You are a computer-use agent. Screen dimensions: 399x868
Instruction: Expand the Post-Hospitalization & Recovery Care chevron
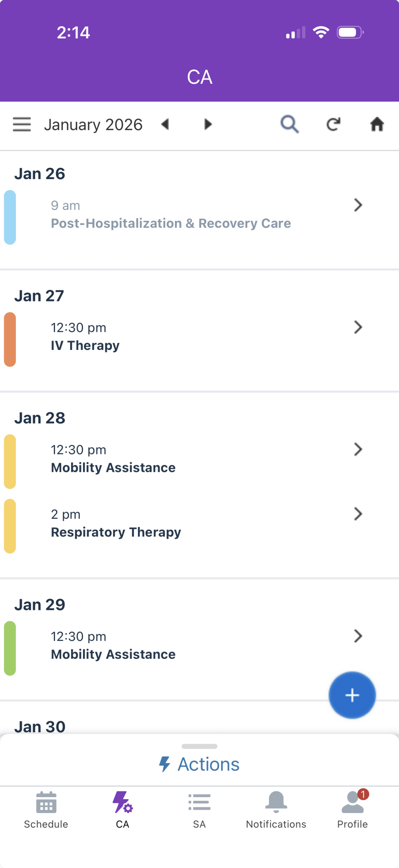coord(358,205)
